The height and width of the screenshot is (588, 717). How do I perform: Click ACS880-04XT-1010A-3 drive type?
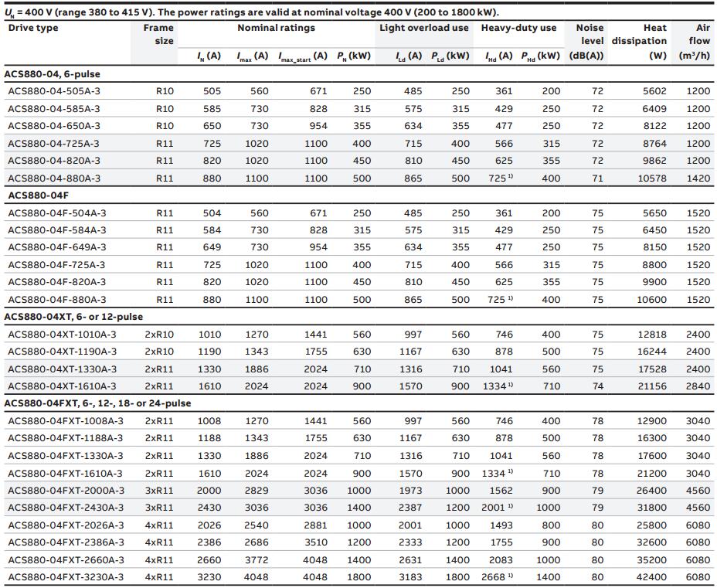62,335
